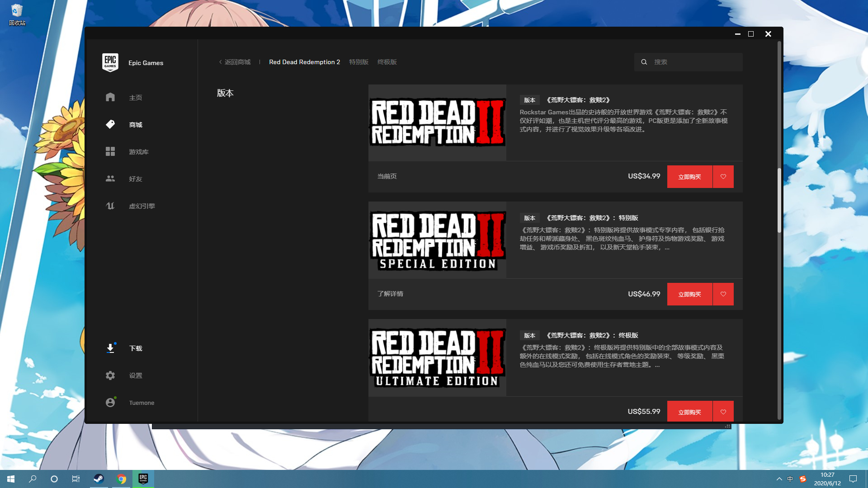868x488 pixels.
Task: Add US$46.99 Special Edition to wishlist
Action: 723,294
